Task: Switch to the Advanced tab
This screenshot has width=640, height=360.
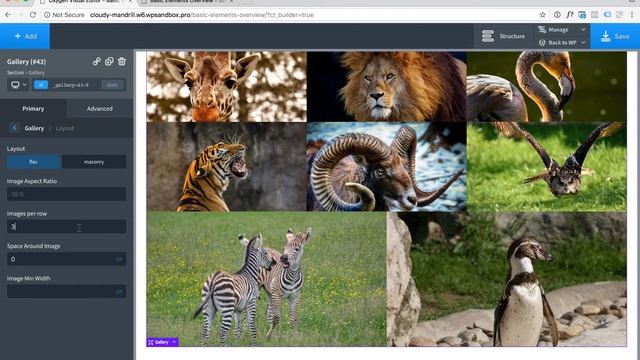Action: click(100, 109)
